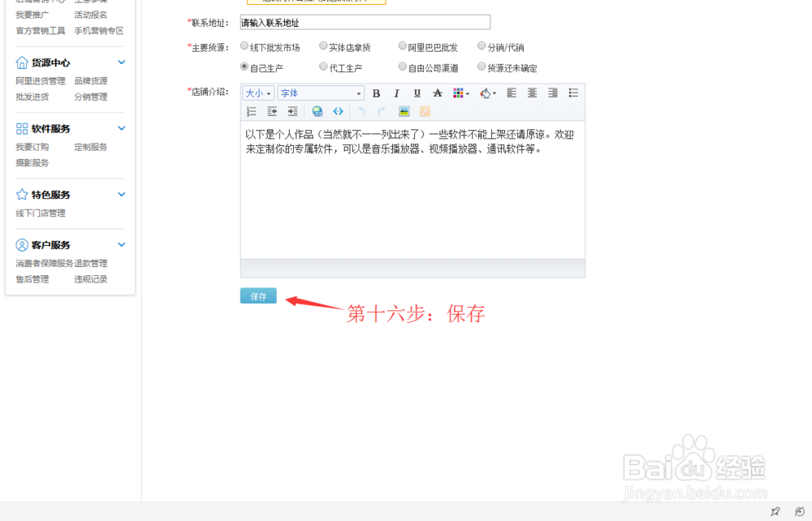Click the 保存 save button
812x521 pixels.
pyautogui.click(x=257, y=295)
